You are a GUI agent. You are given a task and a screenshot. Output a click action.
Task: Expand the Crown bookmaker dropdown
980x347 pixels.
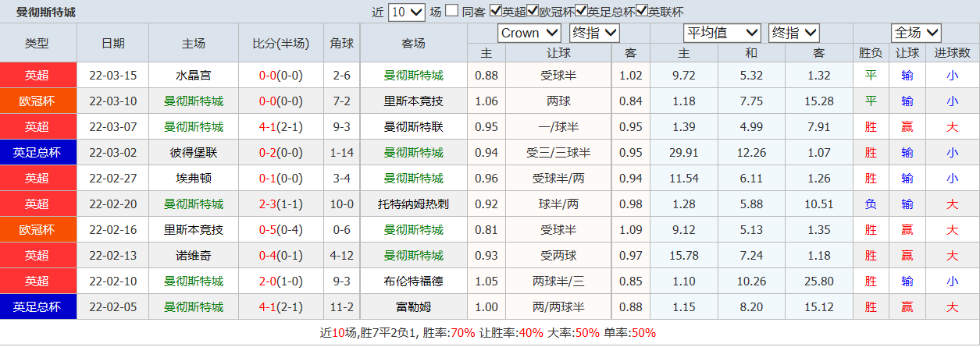point(529,33)
